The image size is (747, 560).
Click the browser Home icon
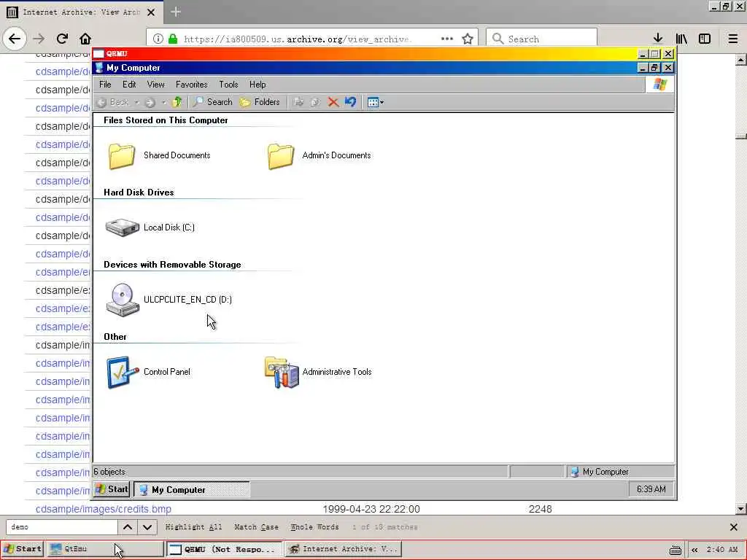coord(85,39)
